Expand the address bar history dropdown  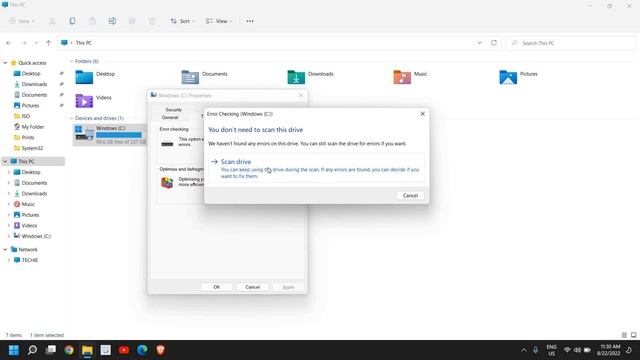coord(479,43)
